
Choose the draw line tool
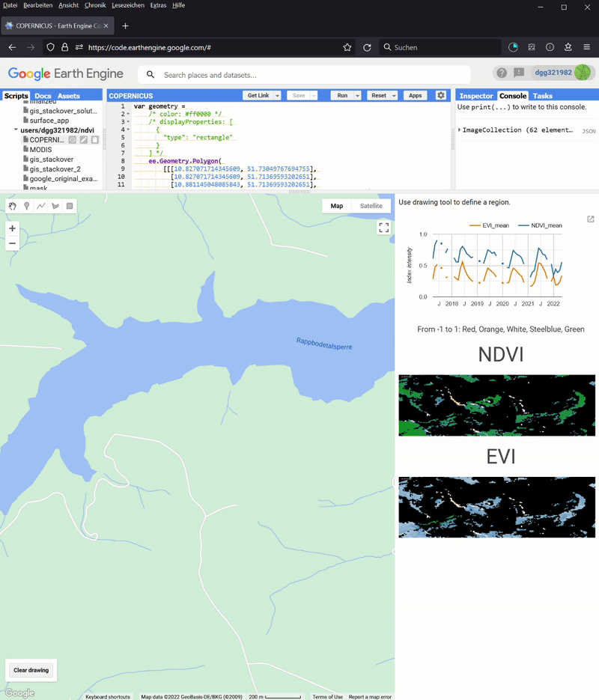click(x=41, y=206)
